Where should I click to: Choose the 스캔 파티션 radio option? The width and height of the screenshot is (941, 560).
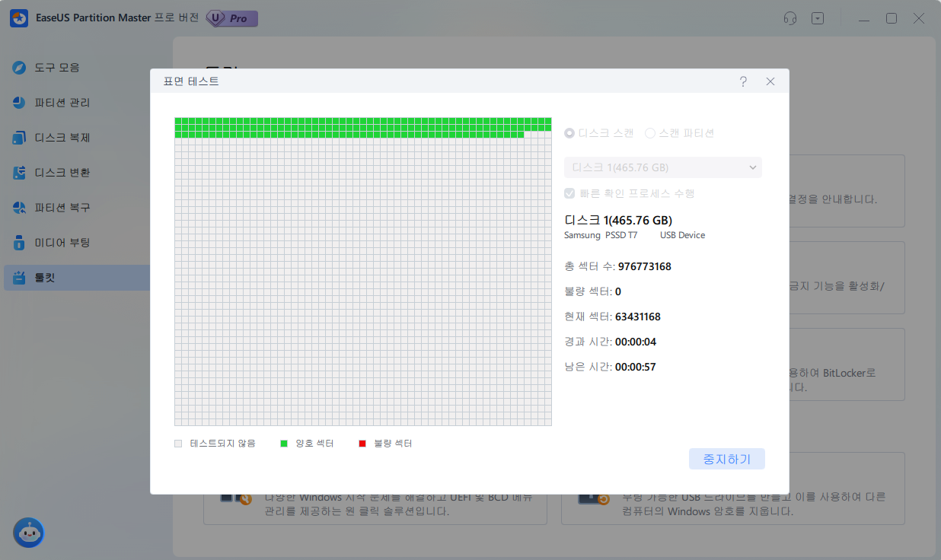650,133
